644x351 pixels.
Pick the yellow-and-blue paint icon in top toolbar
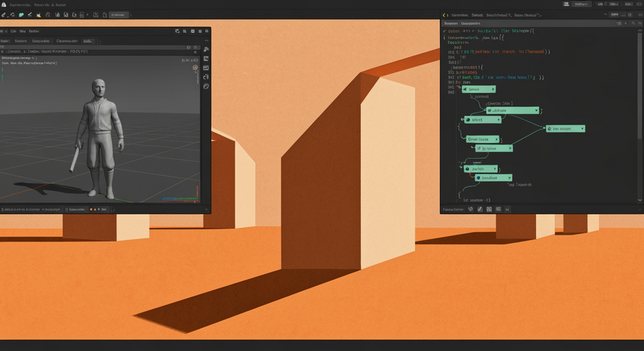click(x=39, y=15)
